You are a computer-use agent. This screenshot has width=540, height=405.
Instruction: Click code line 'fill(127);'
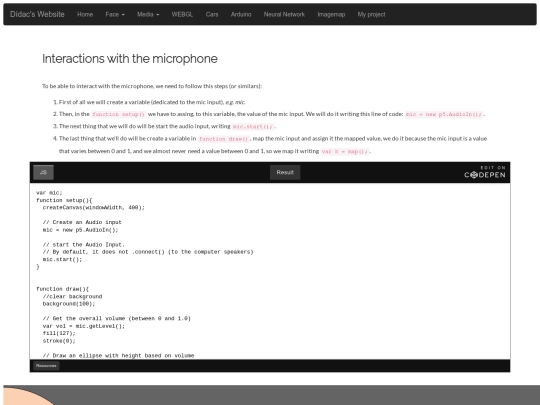[x=59, y=333]
